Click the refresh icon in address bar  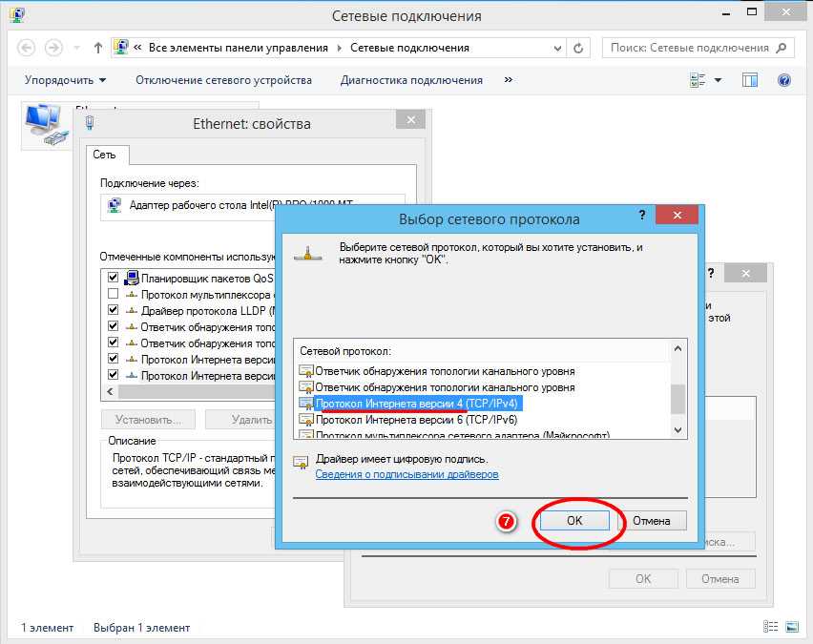pos(579,48)
